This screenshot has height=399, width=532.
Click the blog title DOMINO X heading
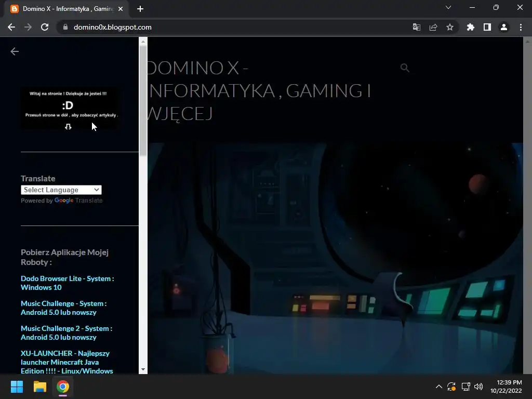click(x=260, y=90)
